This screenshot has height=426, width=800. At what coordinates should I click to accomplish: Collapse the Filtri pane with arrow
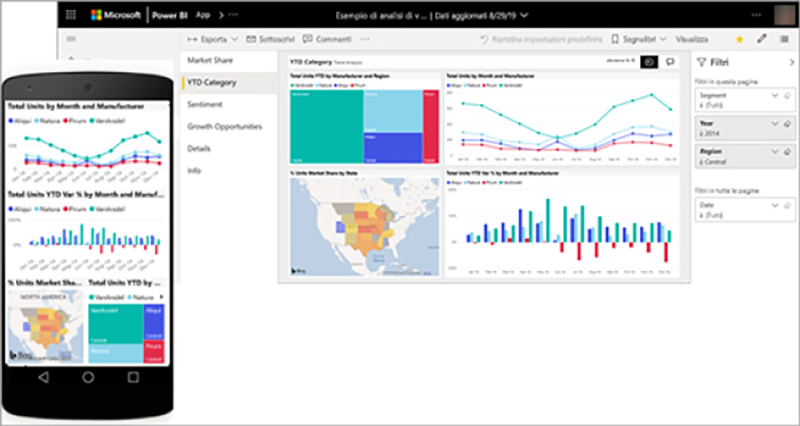pyautogui.click(x=791, y=62)
